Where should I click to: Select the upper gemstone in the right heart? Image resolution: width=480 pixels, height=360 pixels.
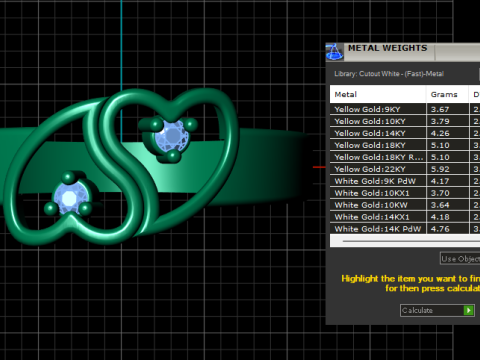click(172, 136)
